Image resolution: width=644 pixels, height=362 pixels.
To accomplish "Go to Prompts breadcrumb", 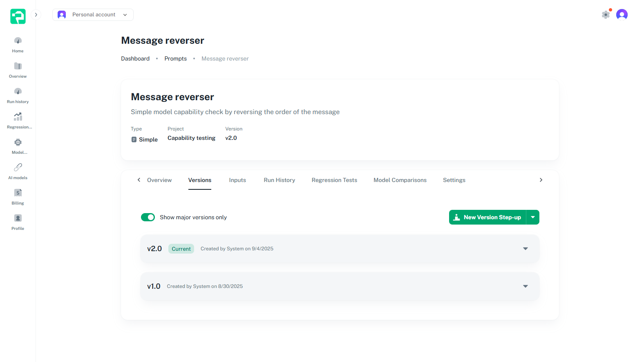I will [176, 58].
